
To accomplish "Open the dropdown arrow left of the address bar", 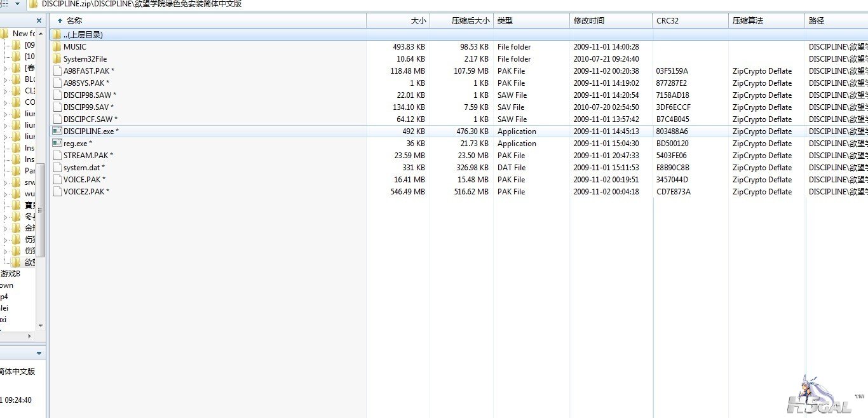I will coord(17,4).
